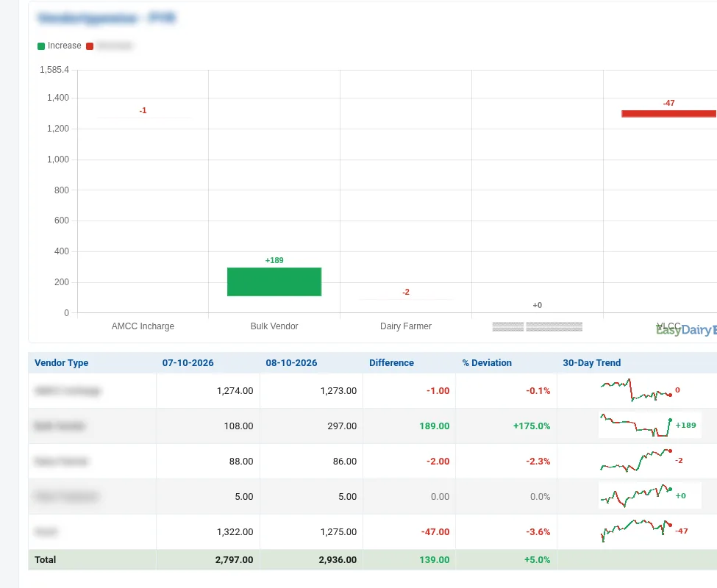Click the AMCC Incharge axis label

pyautogui.click(x=143, y=326)
